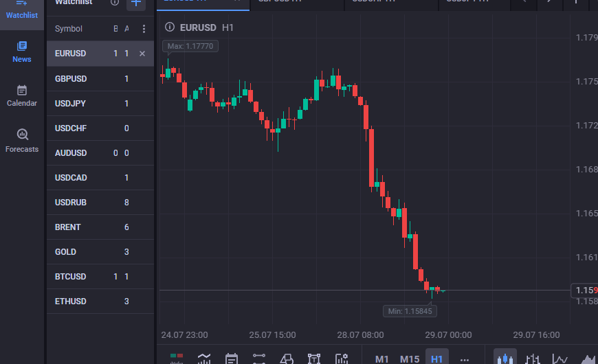
Task: Select BTCUSD in the watchlist
Action: point(71,277)
